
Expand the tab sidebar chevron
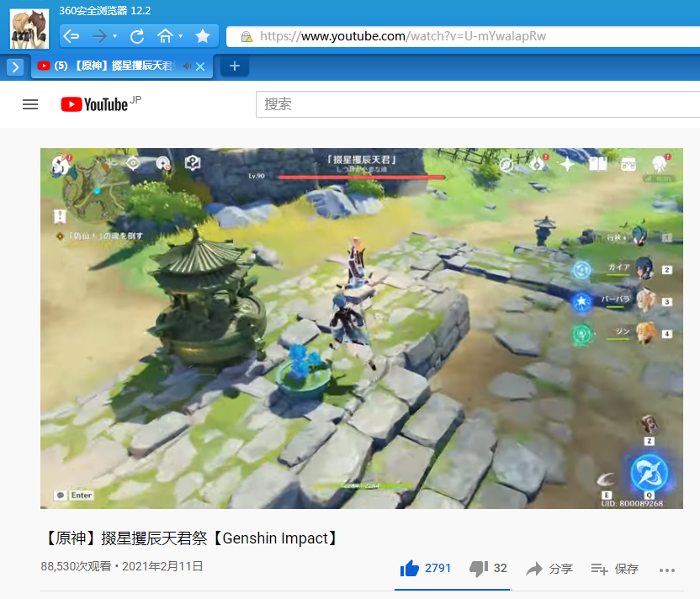coord(15,67)
